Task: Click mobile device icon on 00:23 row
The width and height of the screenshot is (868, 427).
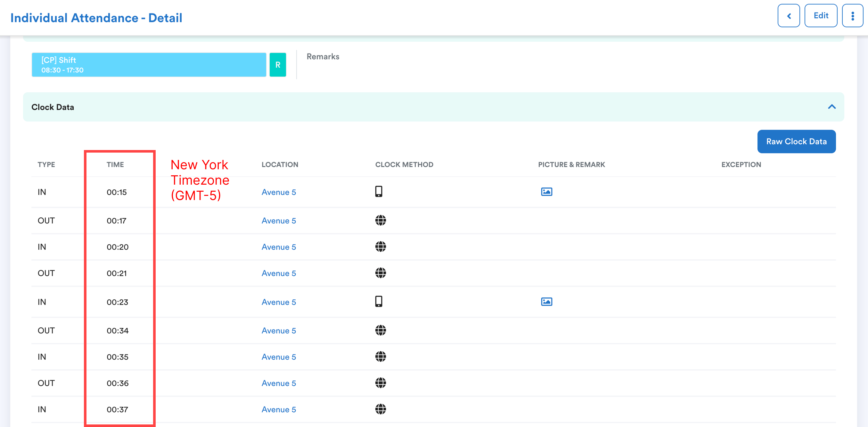Action: [378, 302]
